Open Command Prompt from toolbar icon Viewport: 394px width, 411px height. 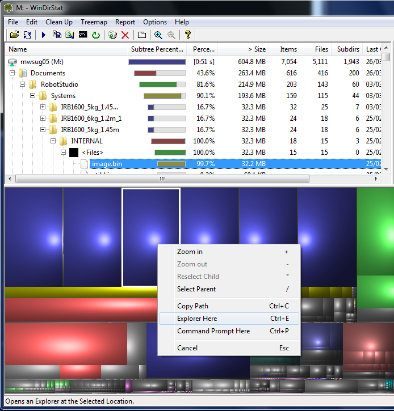(x=83, y=35)
